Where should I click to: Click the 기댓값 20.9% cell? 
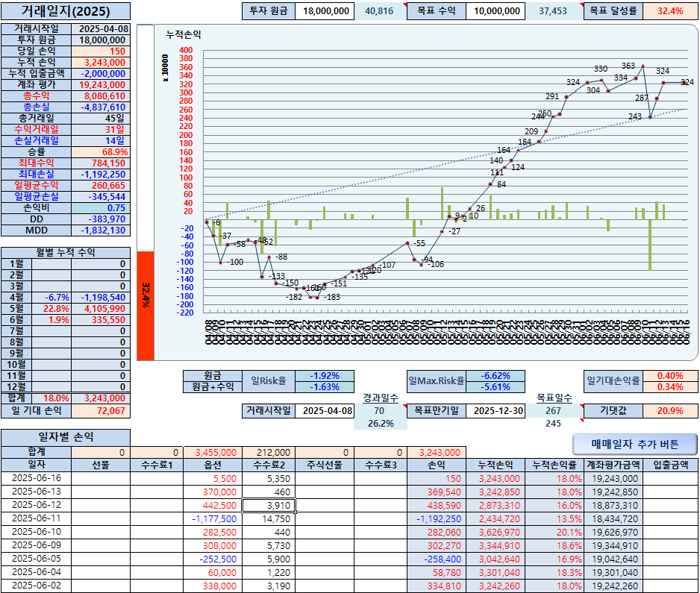pos(670,410)
